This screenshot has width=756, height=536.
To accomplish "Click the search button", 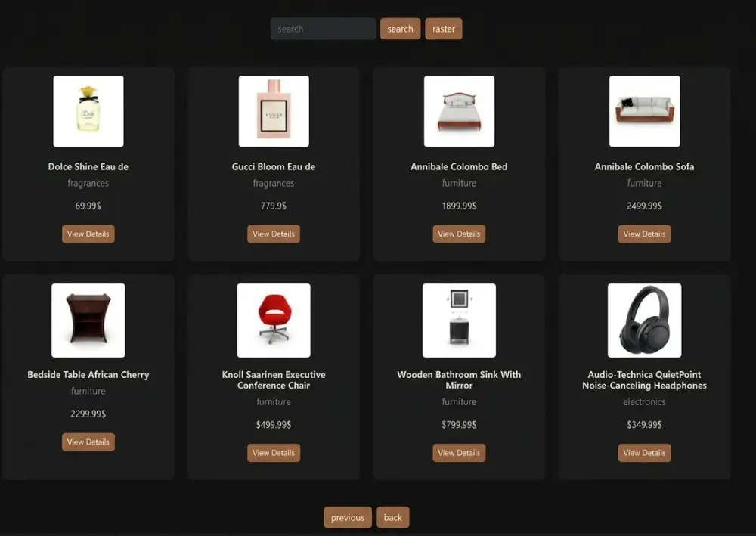I will pos(400,29).
